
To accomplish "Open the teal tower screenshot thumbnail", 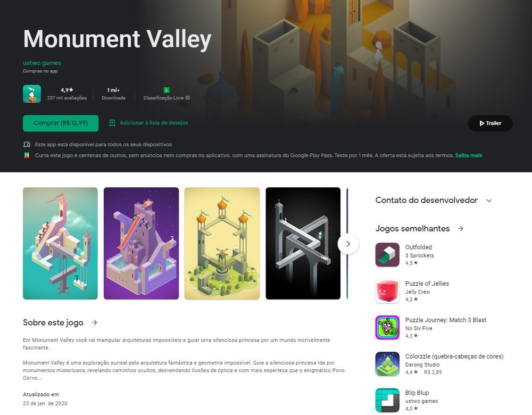I will 60,243.
